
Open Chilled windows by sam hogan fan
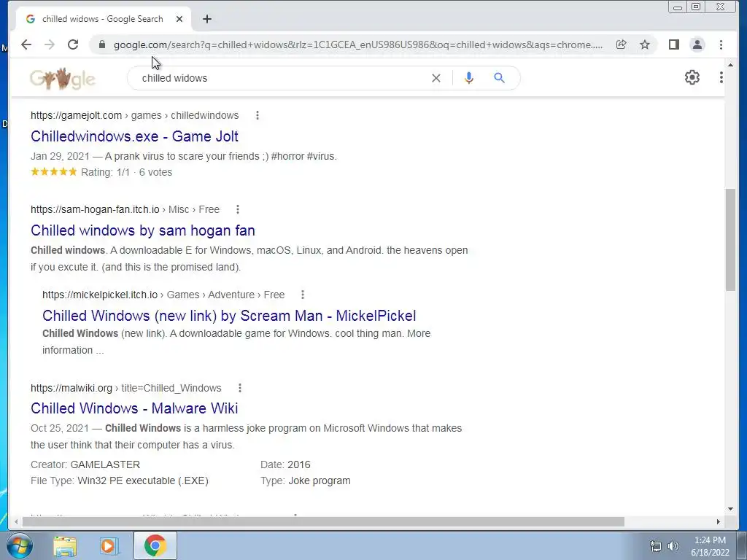(x=143, y=230)
